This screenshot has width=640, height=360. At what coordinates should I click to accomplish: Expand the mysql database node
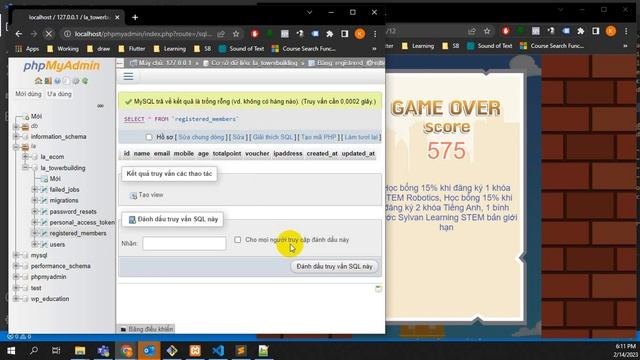[x=16, y=255]
